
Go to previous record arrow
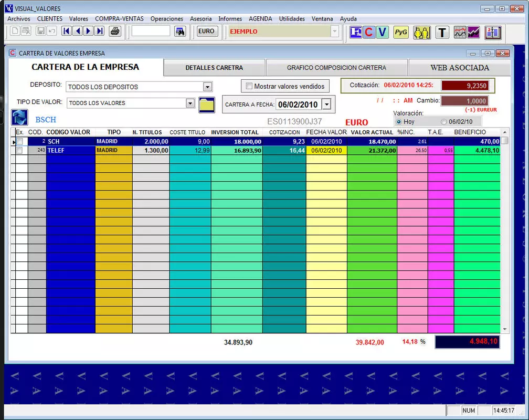[x=78, y=31]
